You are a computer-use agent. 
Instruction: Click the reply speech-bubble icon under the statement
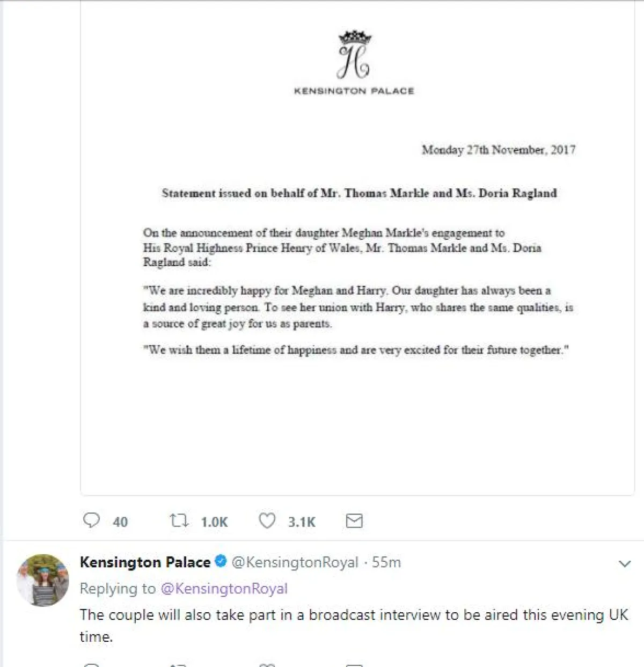click(x=91, y=521)
